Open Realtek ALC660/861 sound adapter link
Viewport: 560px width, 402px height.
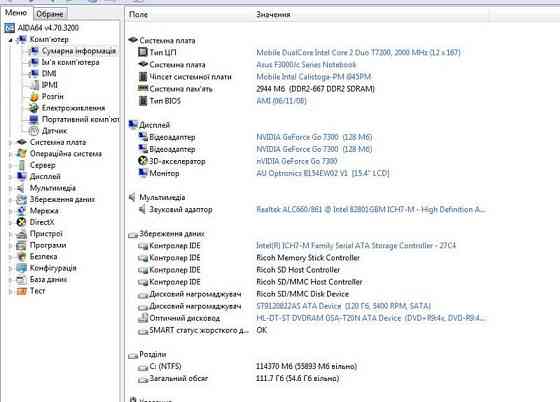371,210
